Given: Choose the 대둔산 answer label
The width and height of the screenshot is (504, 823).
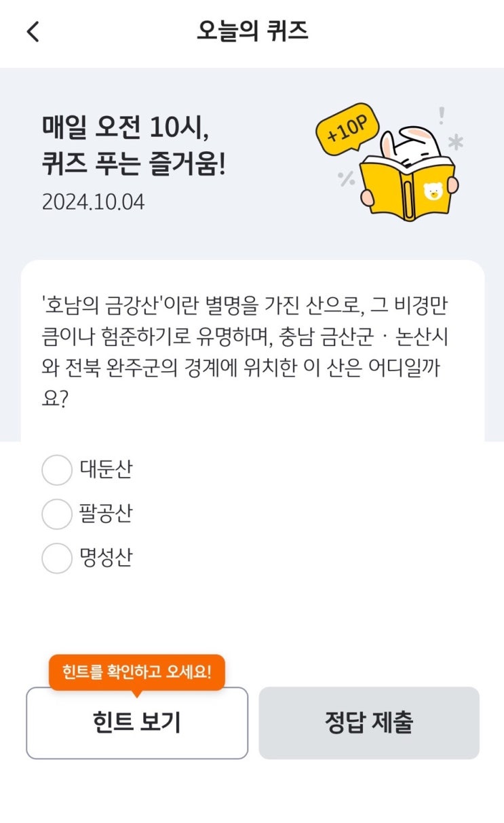Looking at the screenshot, I should 106,470.
